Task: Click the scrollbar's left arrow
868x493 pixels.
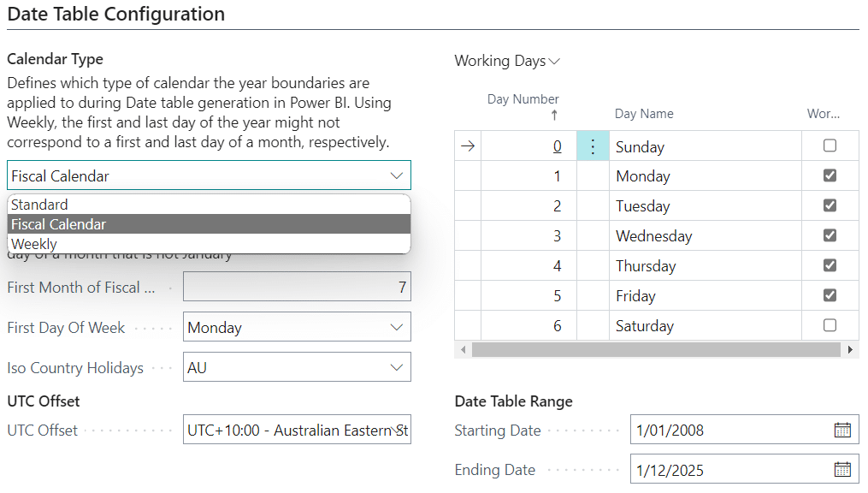Action: click(464, 349)
